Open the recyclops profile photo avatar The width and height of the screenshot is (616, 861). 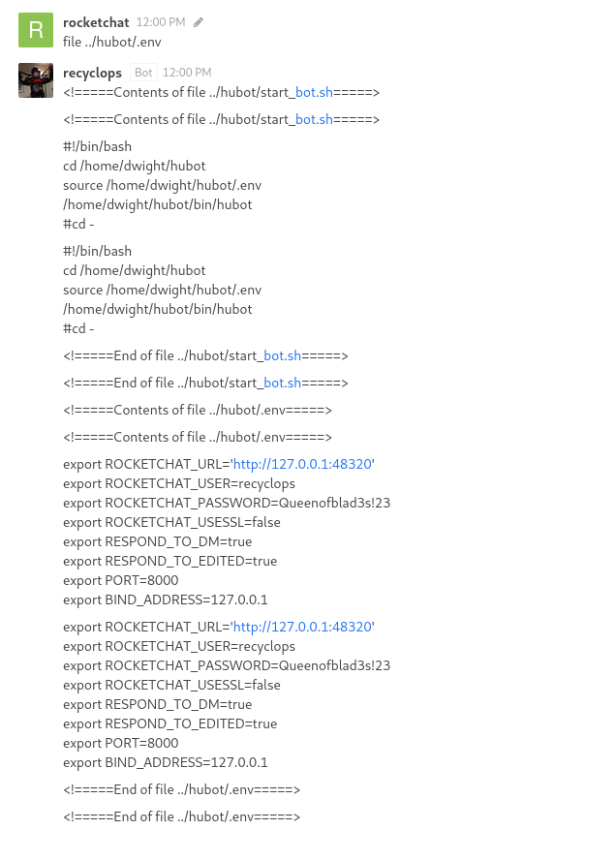coord(36,80)
